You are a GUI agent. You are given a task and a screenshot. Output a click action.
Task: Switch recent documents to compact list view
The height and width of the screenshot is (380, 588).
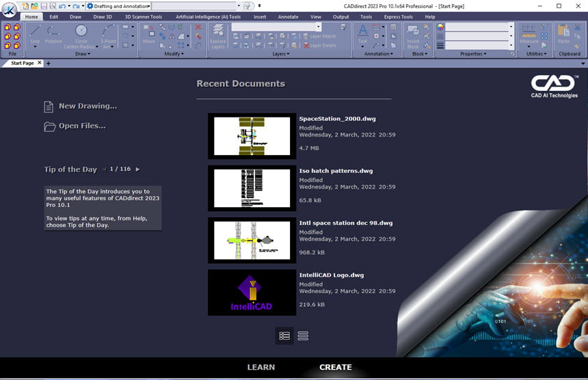303,336
